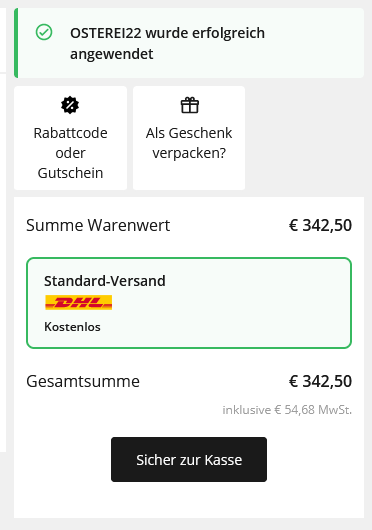Screen dimensions: 372x530
Task: Click the Gesamtsumme label
Action: [83, 382]
